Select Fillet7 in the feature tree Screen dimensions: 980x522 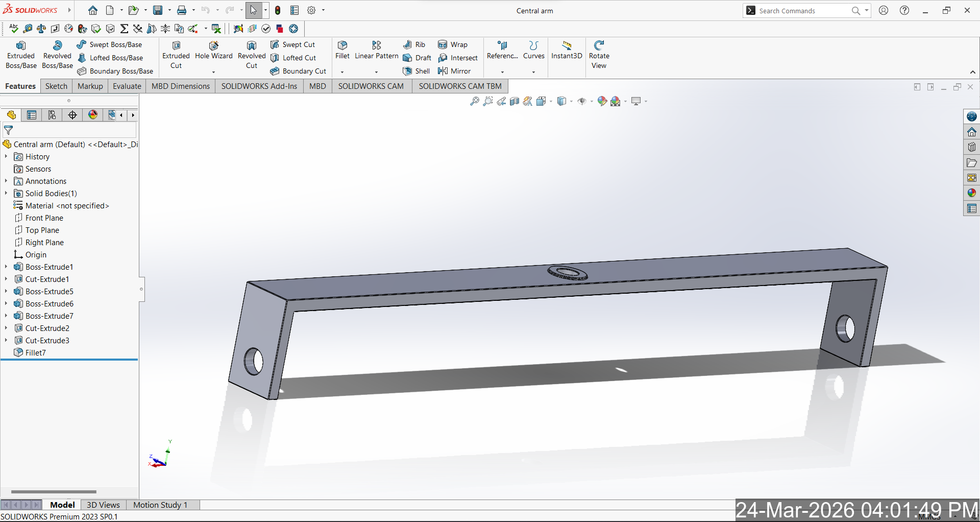click(35, 352)
